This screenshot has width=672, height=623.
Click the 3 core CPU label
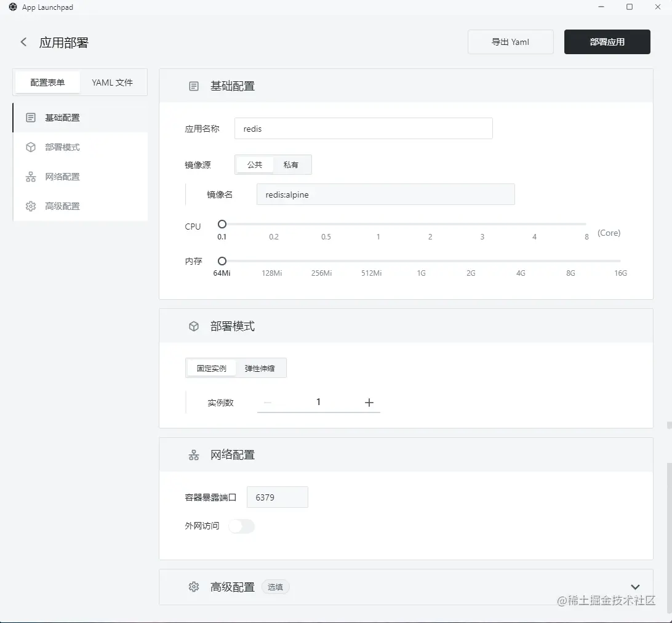click(482, 236)
